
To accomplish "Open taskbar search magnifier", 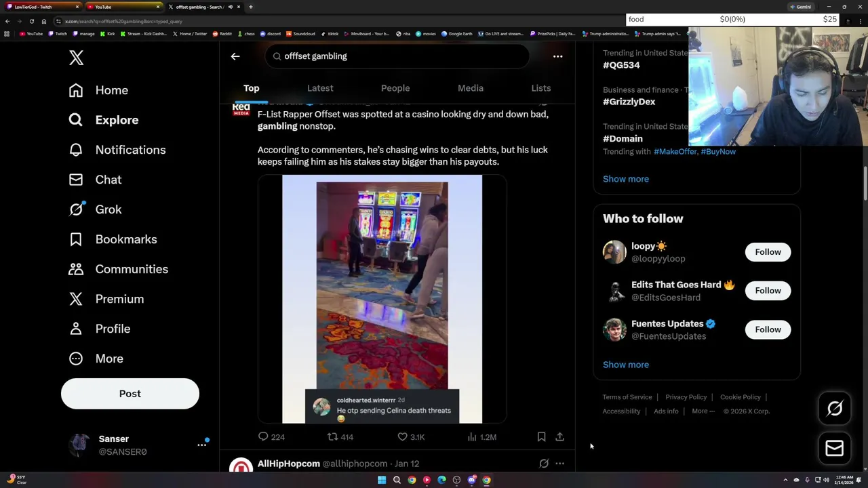I will (x=397, y=480).
